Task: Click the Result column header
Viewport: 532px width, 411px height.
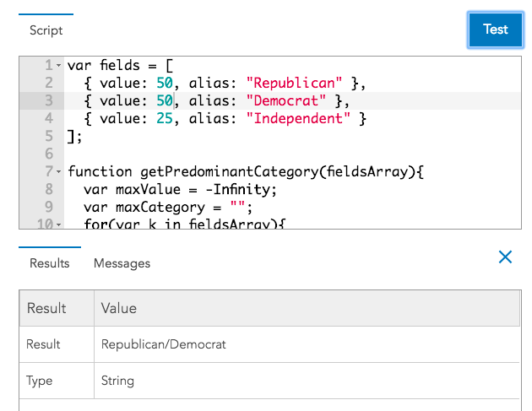Action: coord(46,308)
